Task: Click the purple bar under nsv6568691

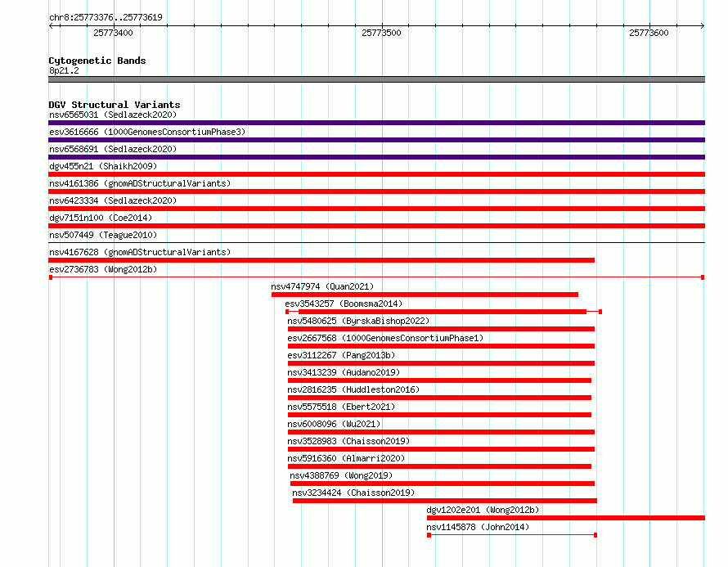Action: pyautogui.click(x=376, y=157)
